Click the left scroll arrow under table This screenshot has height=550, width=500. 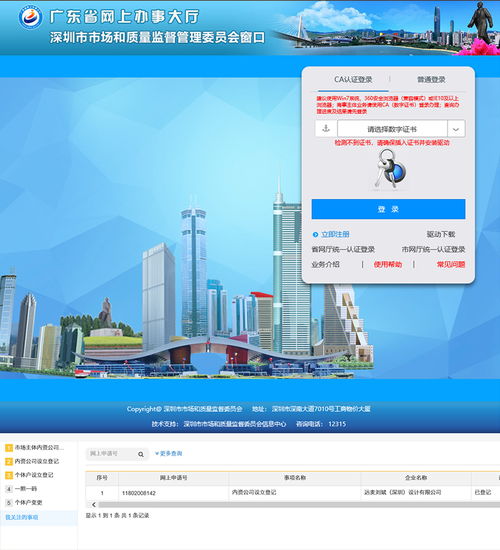point(94,504)
